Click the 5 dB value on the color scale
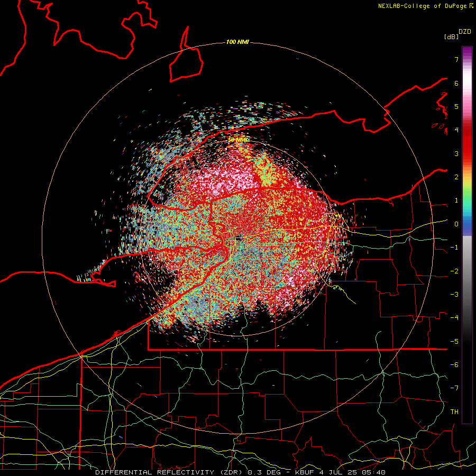 point(456,106)
